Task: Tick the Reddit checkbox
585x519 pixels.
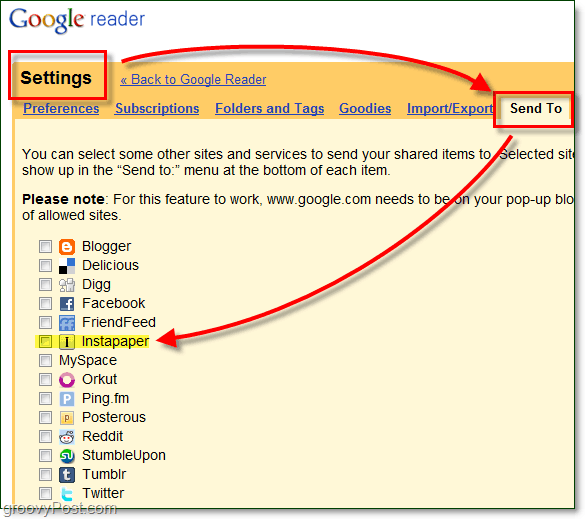Action: (x=46, y=437)
